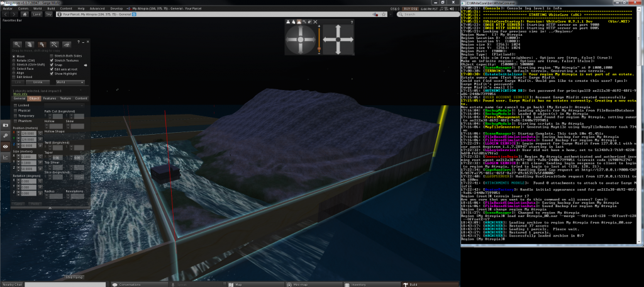Select the Rotate (Ctrl) radio button
This screenshot has height=287, width=644.
[13, 60]
